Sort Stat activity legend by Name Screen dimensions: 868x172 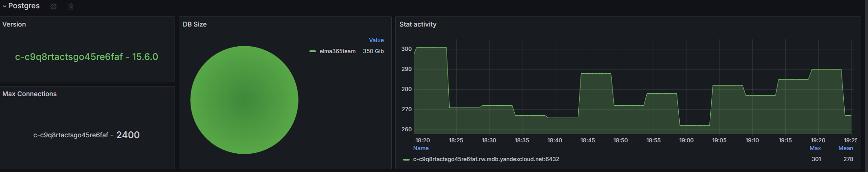(x=421, y=148)
